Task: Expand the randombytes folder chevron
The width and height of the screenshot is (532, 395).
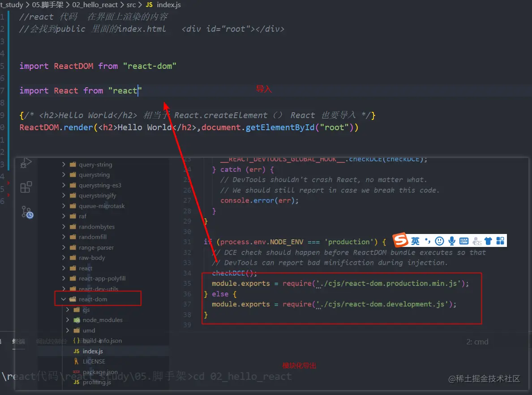Action: [64, 226]
